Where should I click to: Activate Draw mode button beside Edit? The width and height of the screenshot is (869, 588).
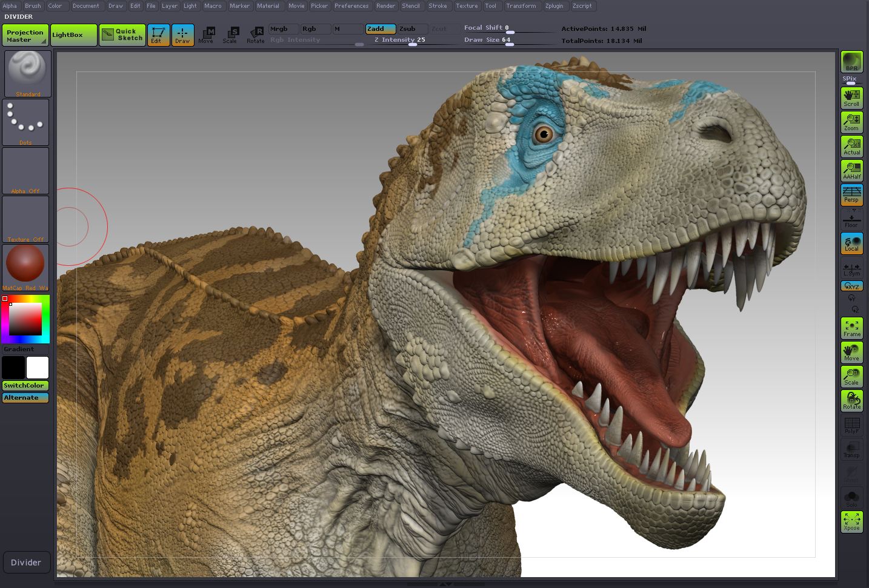pyautogui.click(x=182, y=35)
